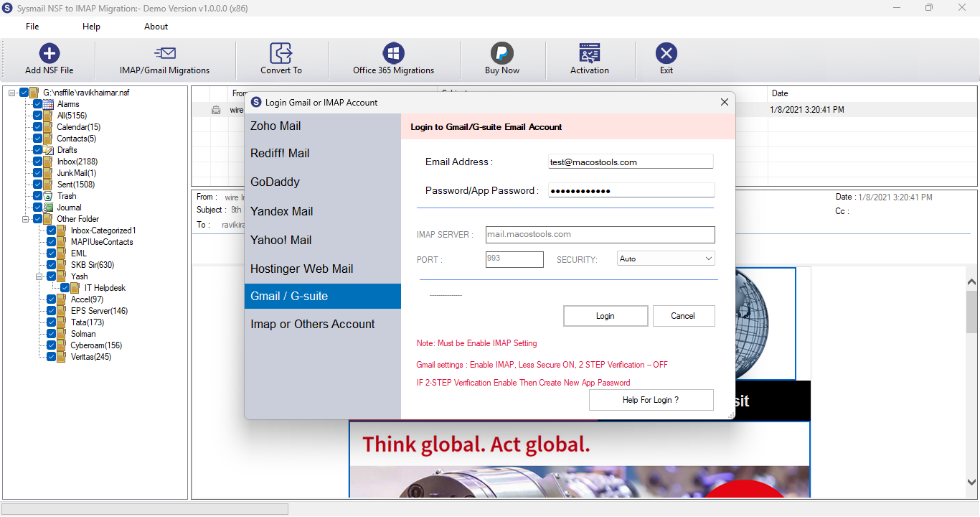Click the Password/App Password field

(631, 190)
